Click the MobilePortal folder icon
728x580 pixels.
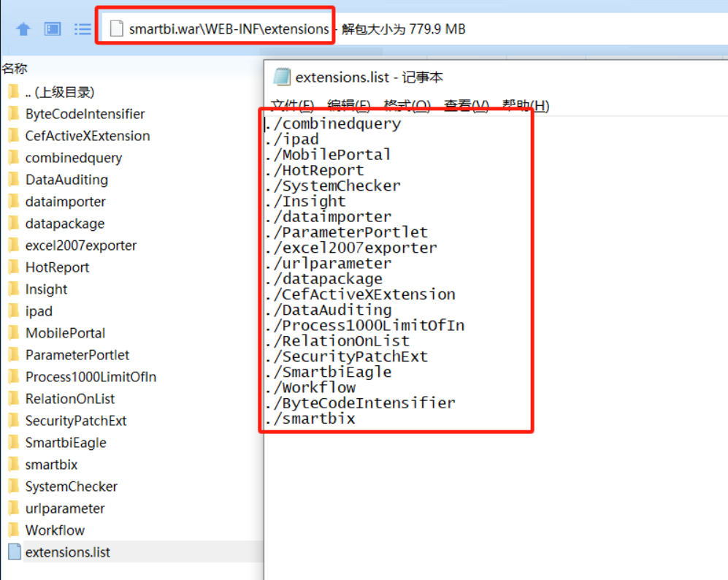[14, 332]
